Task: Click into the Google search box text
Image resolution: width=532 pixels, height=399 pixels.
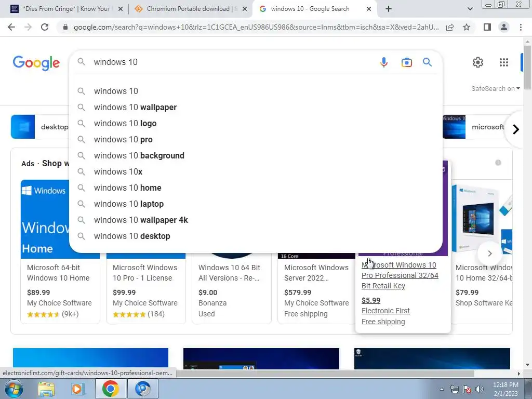Action: click(x=231, y=62)
